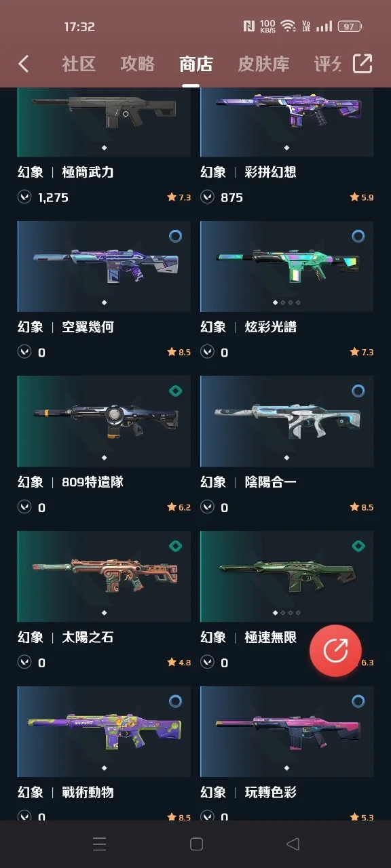Open the external share icon in header
Image resolution: width=391 pixels, height=868 pixels.
pos(362,64)
